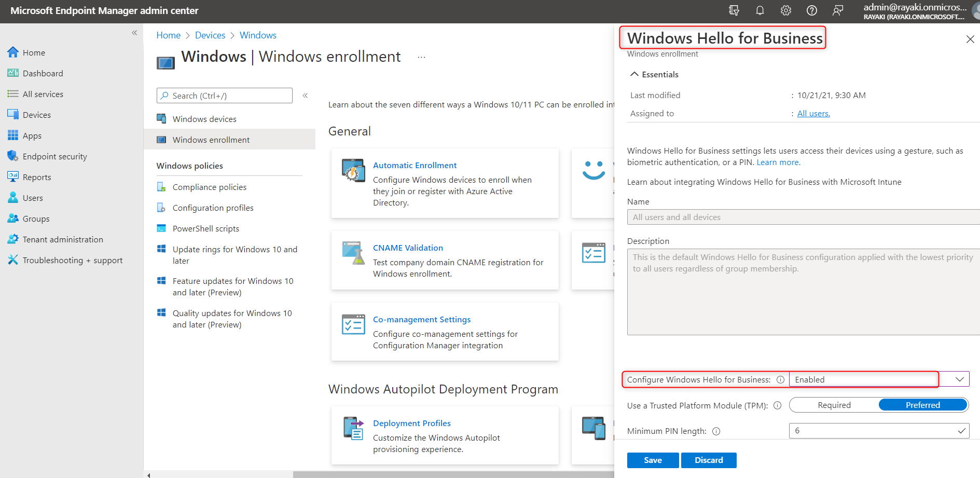The width and height of the screenshot is (980, 478).
Task: Open portal settings gear icon
Action: pyautogui.click(x=786, y=10)
